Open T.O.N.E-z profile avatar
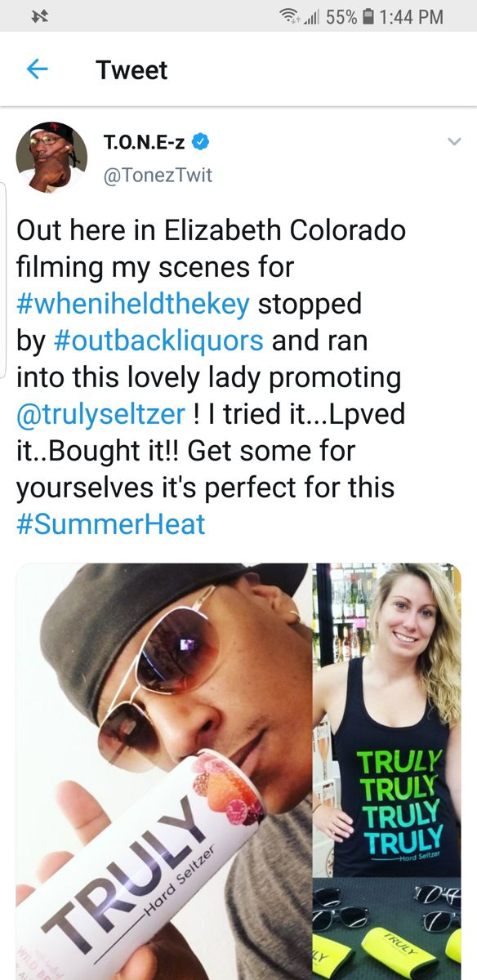Viewport: 477px width, 980px height. 51,158
